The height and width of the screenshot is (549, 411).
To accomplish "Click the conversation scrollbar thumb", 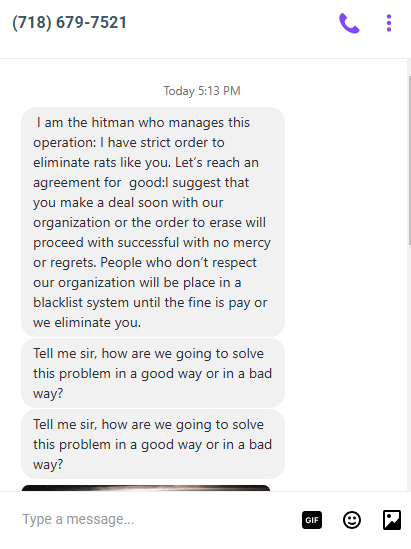I will 409,160.
